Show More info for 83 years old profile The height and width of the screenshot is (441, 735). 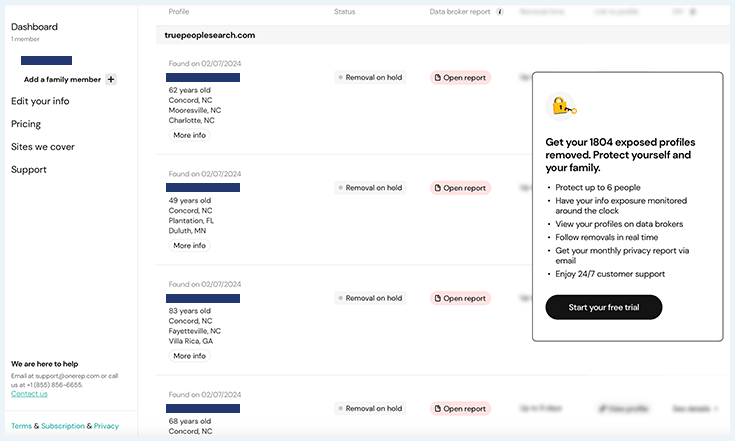(x=189, y=356)
